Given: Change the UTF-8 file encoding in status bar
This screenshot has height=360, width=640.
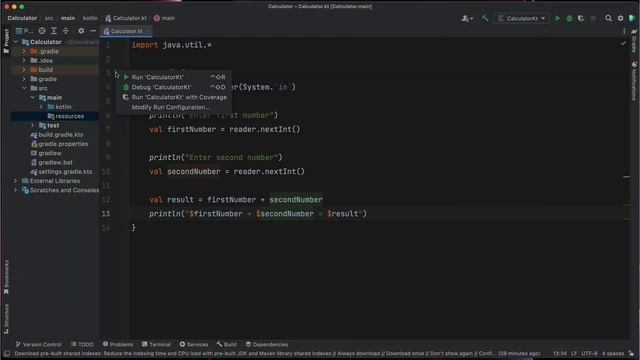Looking at the screenshot, I should pos(589,353).
